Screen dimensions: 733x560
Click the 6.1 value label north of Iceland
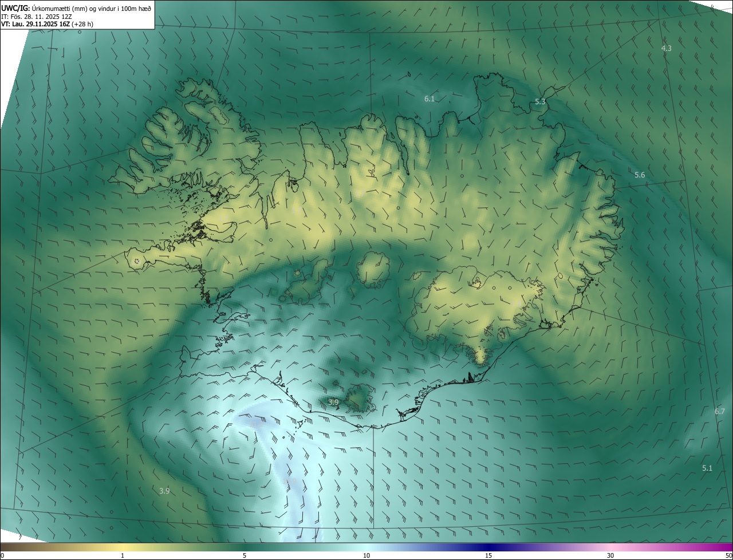429,99
